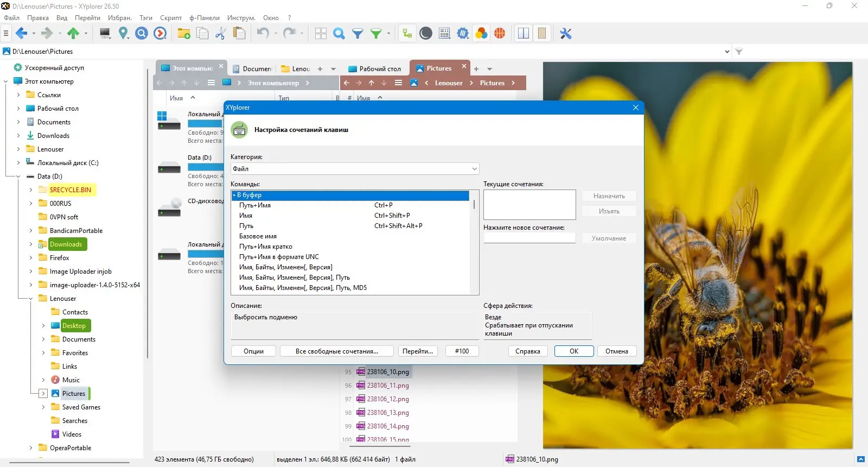Open the right pane's breadcrumb hamburger menu
Image resolution: width=868 pixels, height=467 pixels.
(398, 83)
